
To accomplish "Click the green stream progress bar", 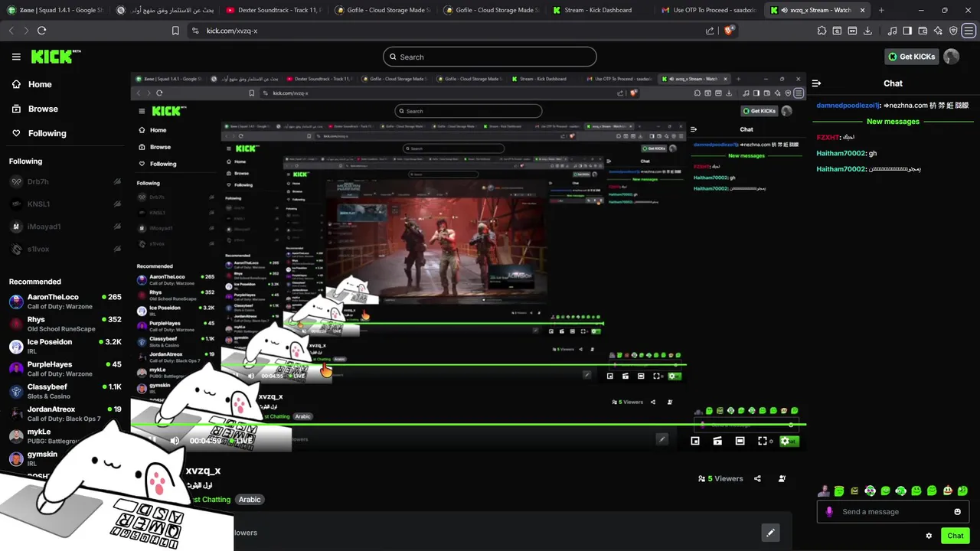I will point(469,424).
